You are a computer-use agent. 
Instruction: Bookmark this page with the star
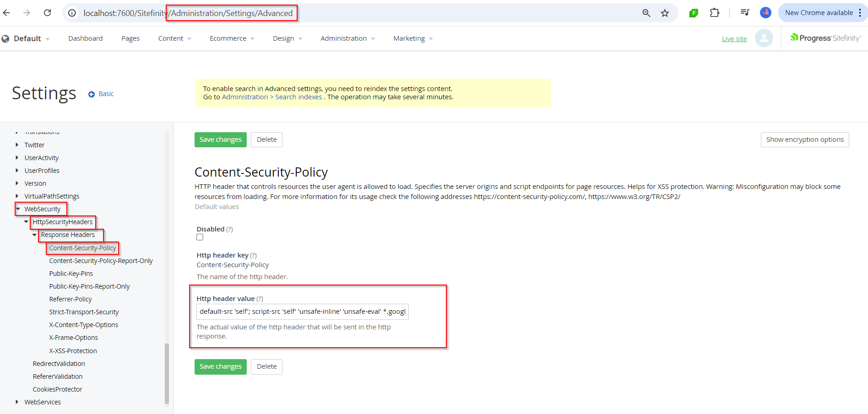pos(665,13)
